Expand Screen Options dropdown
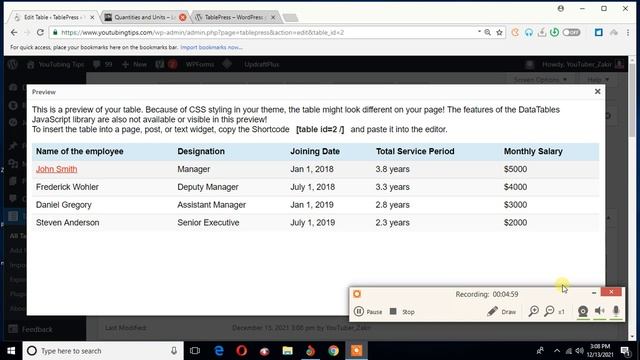Screen dimensions: 640x360 pyautogui.click(x=540, y=79)
